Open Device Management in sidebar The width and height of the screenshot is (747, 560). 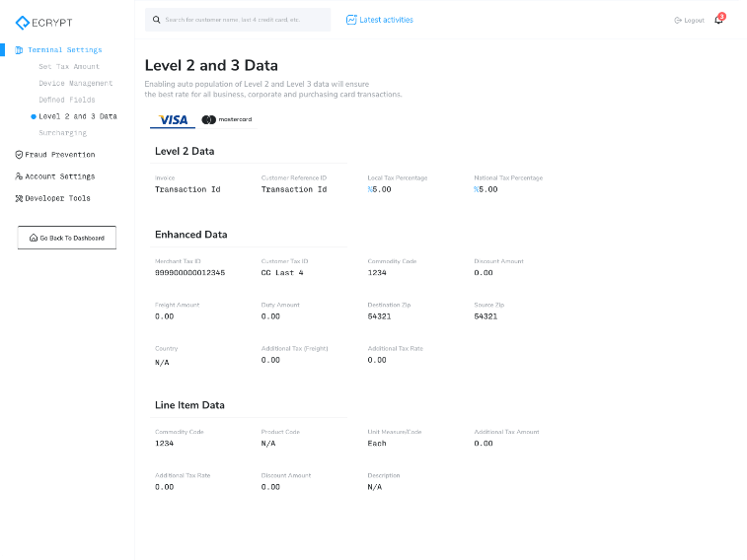coord(75,84)
